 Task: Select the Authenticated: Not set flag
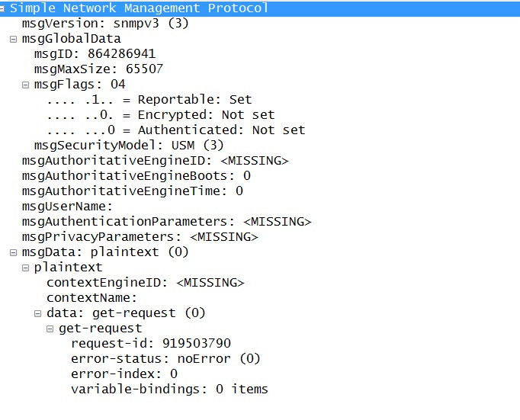(175, 130)
